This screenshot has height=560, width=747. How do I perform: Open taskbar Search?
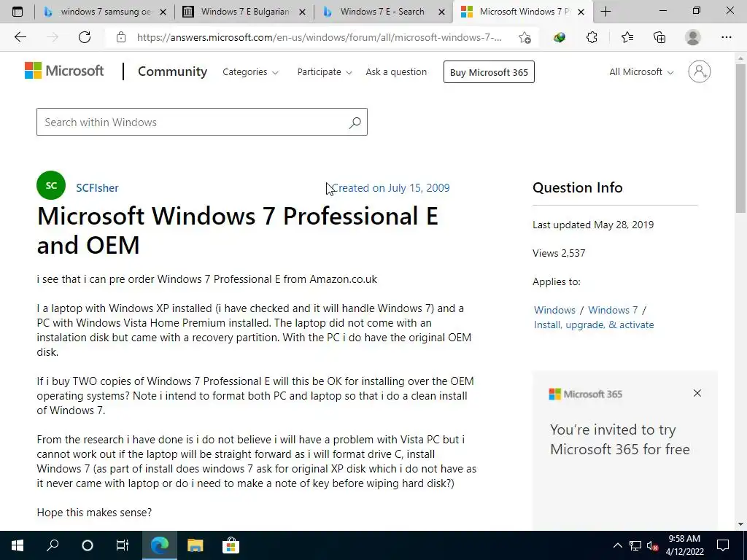click(53, 545)
